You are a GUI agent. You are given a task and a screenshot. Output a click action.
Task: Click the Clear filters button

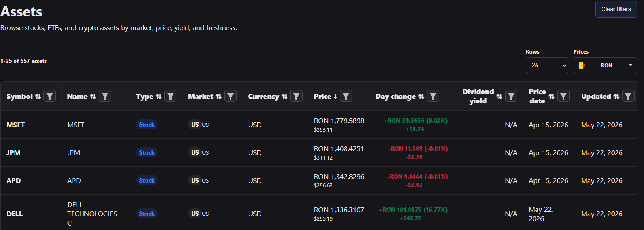616,9
